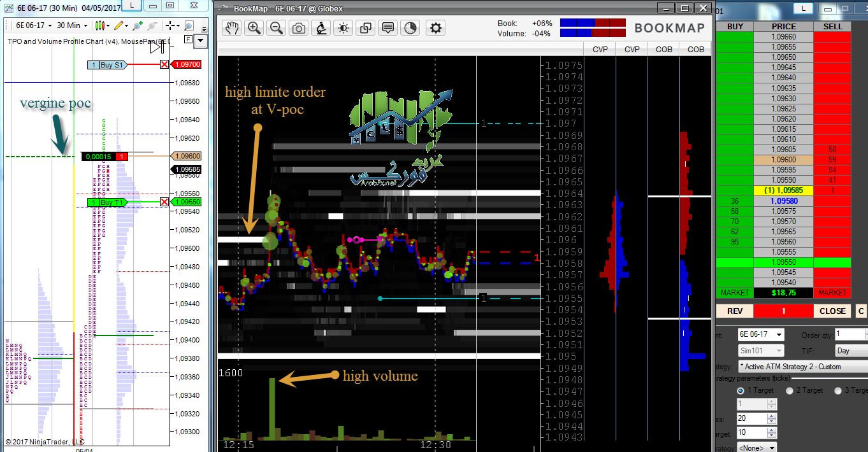Increase the stop loss ticks stepper
Image resolution: width=868 pixels, height=452 pixels.
pos(772,416)
